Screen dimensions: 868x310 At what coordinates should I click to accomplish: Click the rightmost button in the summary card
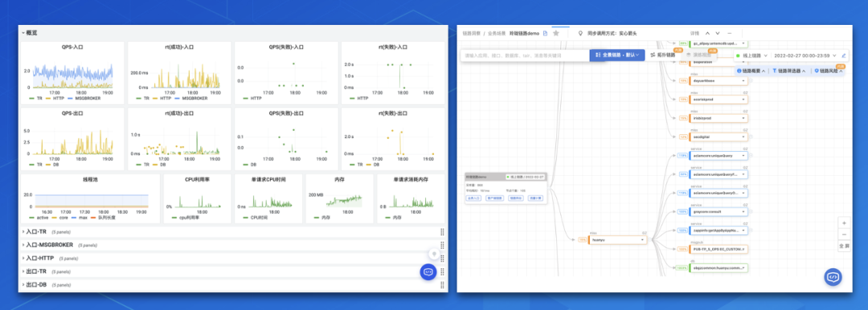(x=535, y=198)
